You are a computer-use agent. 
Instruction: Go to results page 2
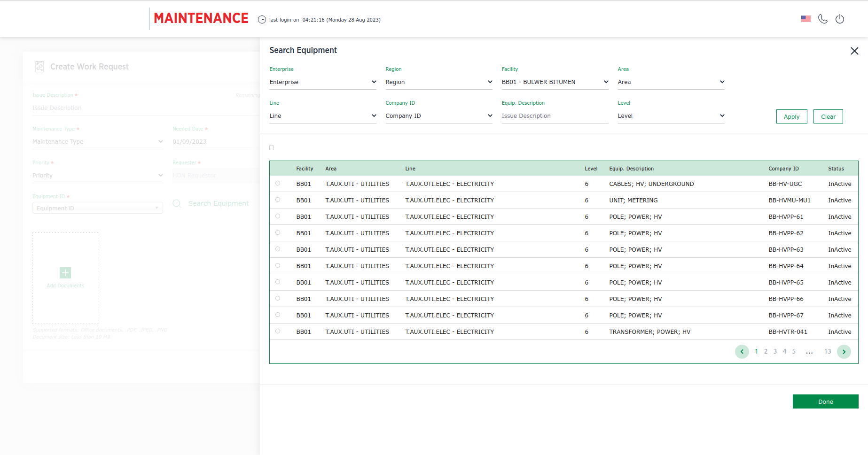tap(766, 352)
